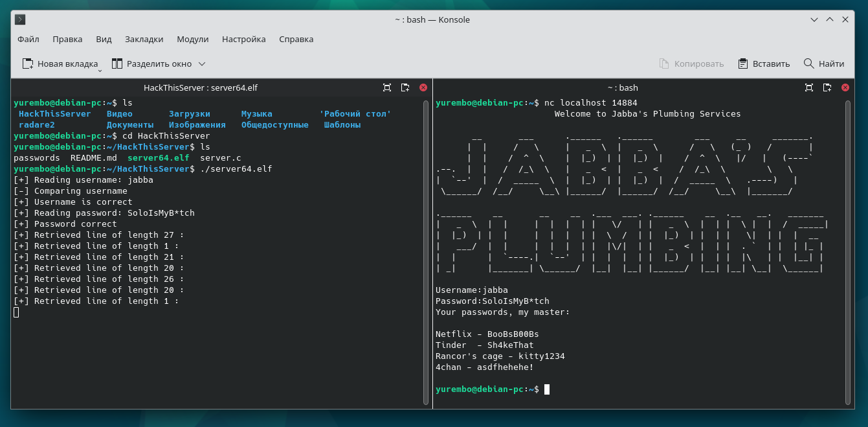
Task: Minimize the Konsole window
Action: 815,19
